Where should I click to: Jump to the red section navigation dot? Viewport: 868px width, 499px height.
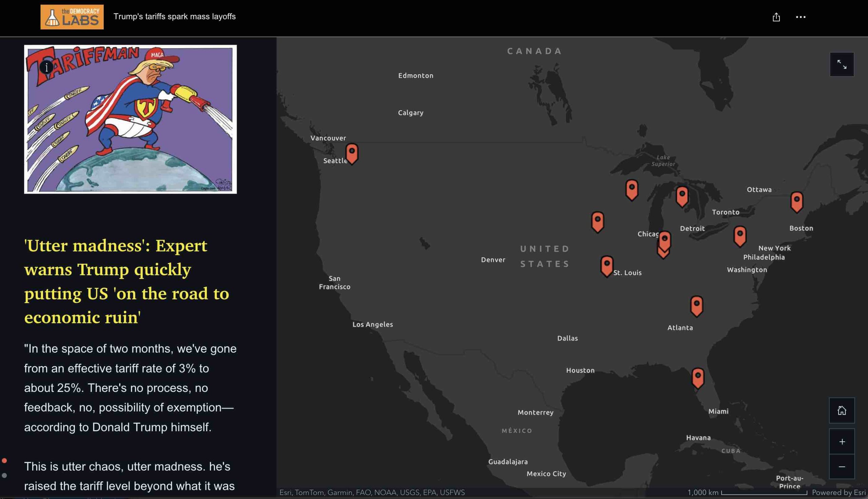[x=4, y=461]
